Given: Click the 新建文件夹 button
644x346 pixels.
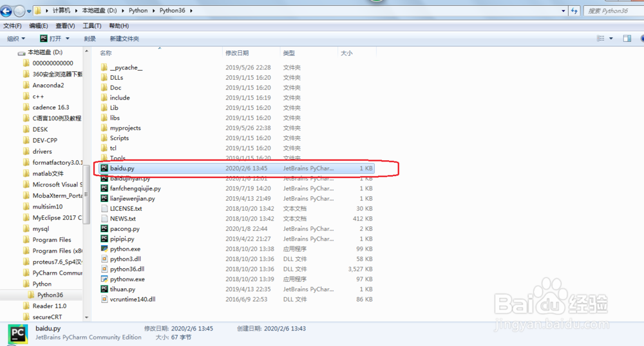Looking at the screenshot, I should (x=124, y=39).
